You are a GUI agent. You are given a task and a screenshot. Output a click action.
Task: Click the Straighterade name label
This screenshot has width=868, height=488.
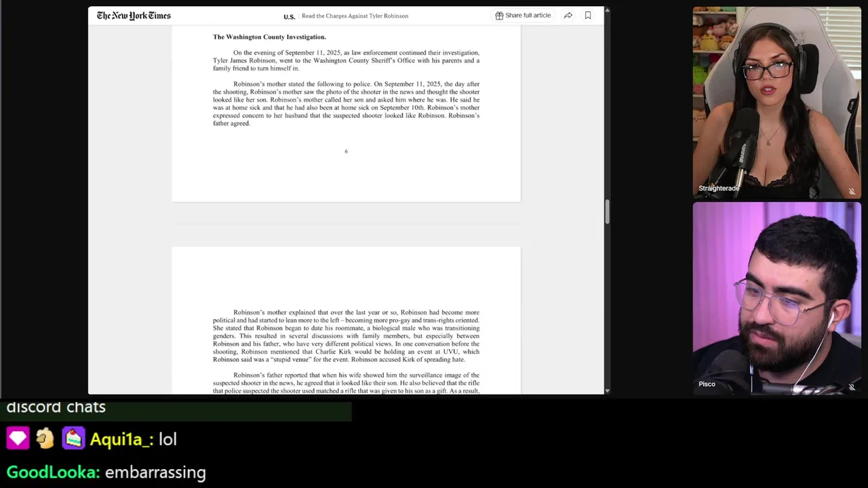coord(719,188)
